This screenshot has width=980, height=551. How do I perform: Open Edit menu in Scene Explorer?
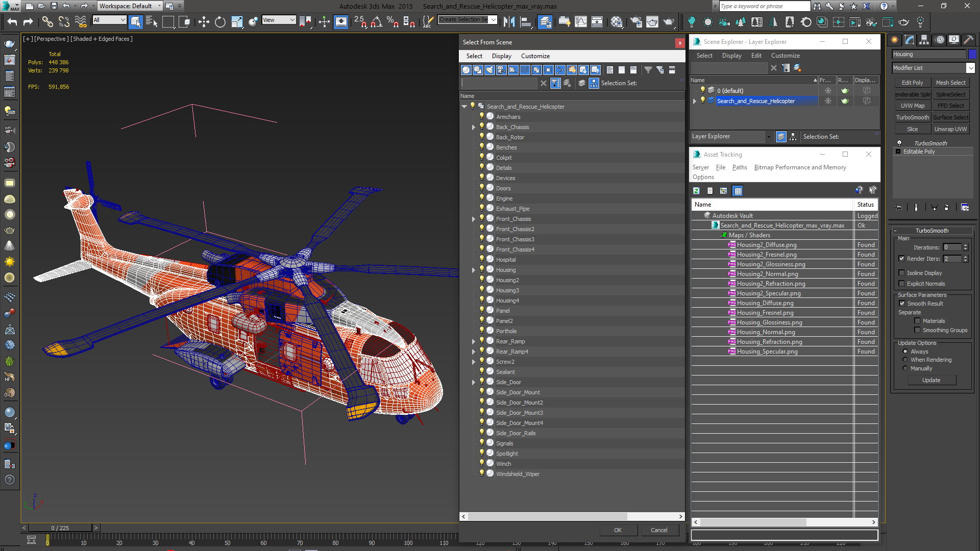click(756, 56)
